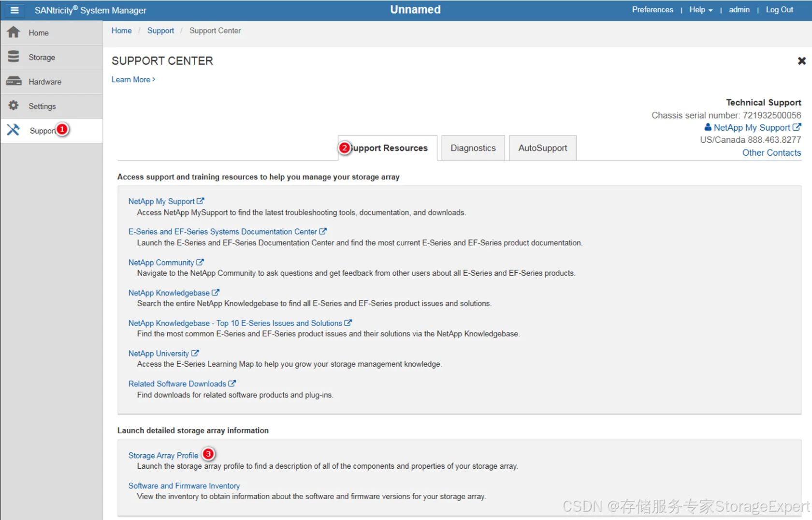The width and height of the screenshot is (812, 520).
Task: Toggle the hamburger navigation menu
Action: point(14,10)
